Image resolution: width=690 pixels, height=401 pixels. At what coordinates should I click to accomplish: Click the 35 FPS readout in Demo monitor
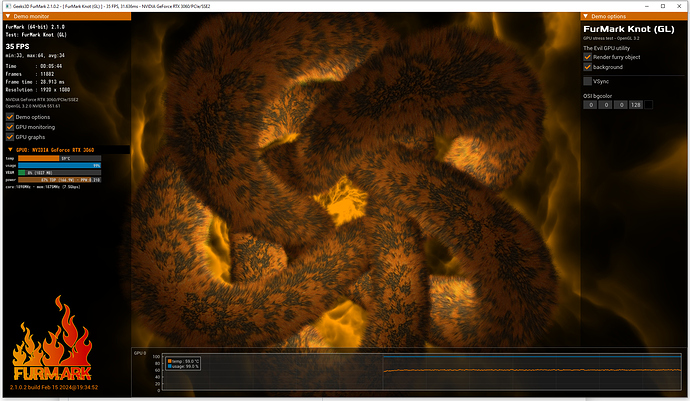click(x=18, y=46)
